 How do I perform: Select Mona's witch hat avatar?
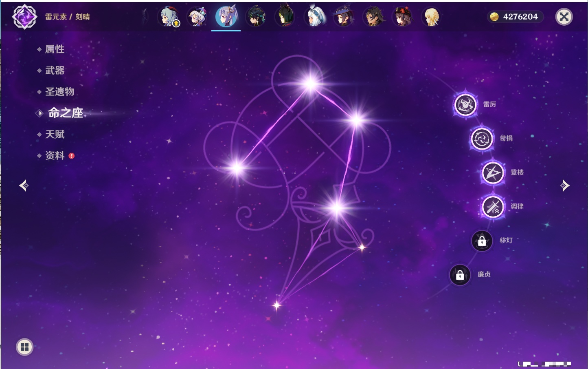[344, 17]
